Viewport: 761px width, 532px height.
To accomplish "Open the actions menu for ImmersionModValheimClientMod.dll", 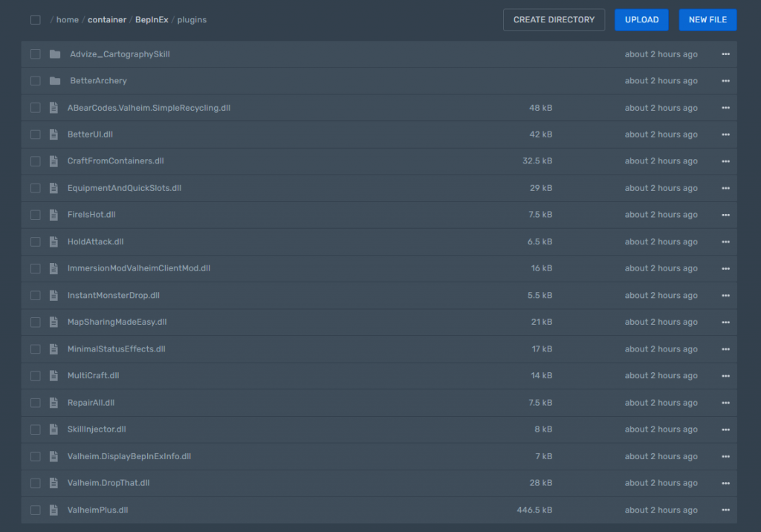I will coord(725,268).
